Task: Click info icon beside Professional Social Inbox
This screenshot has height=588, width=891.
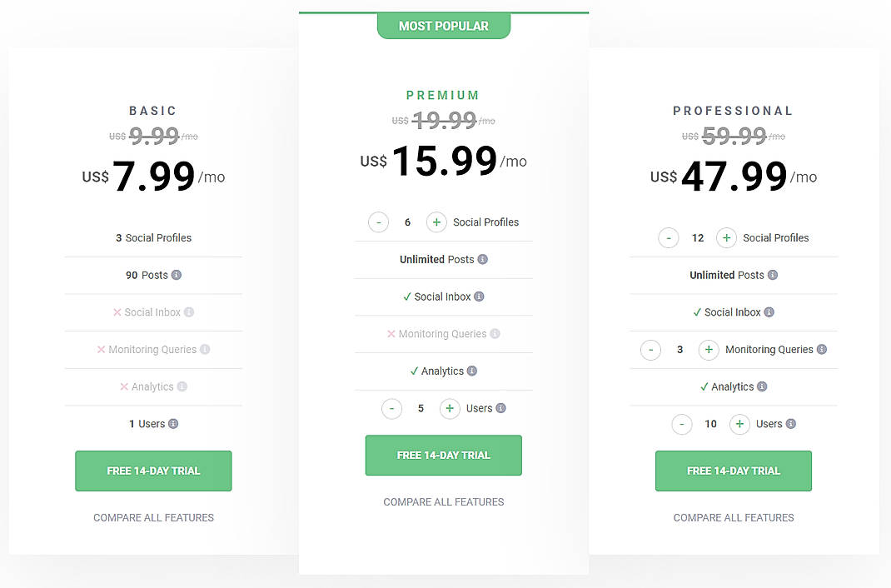Action: click(x=769, y=312)
